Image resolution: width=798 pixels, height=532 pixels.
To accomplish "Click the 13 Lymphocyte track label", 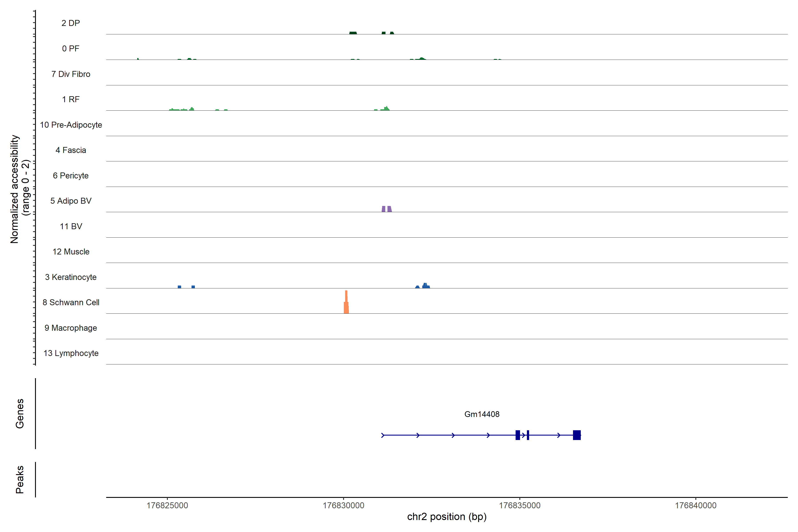I will [x=71, y=353].
